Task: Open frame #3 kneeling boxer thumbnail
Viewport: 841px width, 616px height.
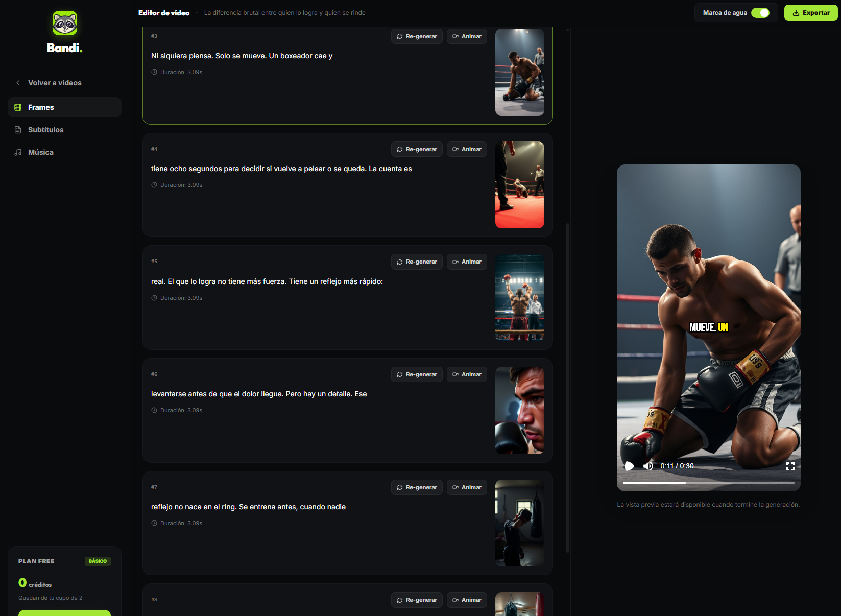Action: click(520, 72)
